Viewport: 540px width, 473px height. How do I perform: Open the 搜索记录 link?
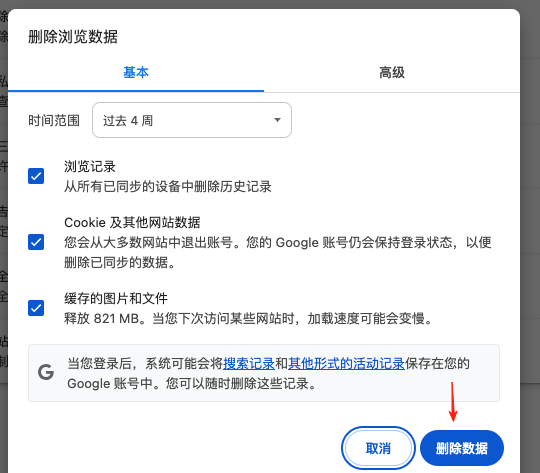pos(249,363)
